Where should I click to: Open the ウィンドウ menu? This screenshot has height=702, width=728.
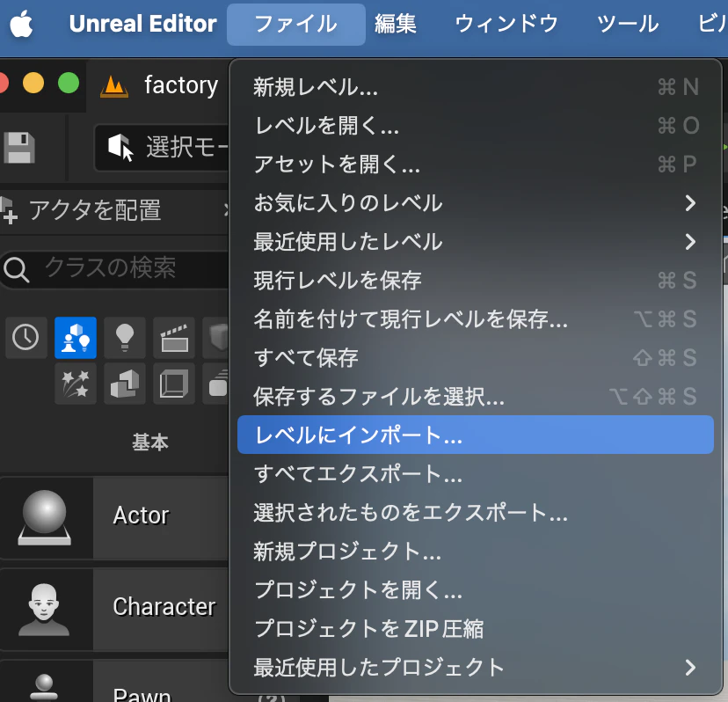click(506, 24)
